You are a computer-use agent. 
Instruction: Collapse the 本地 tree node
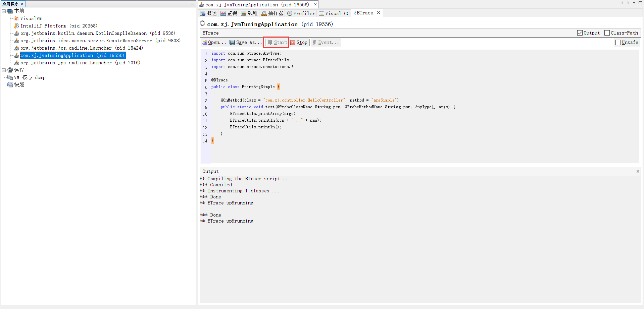(4, 11)
